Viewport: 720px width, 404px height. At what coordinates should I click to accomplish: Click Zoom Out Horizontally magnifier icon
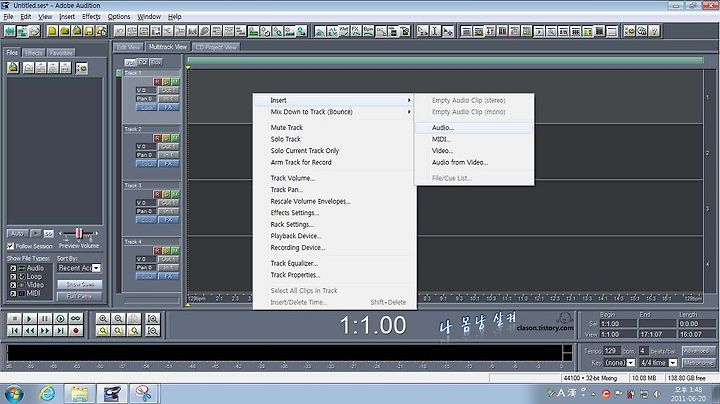(118, 318)
